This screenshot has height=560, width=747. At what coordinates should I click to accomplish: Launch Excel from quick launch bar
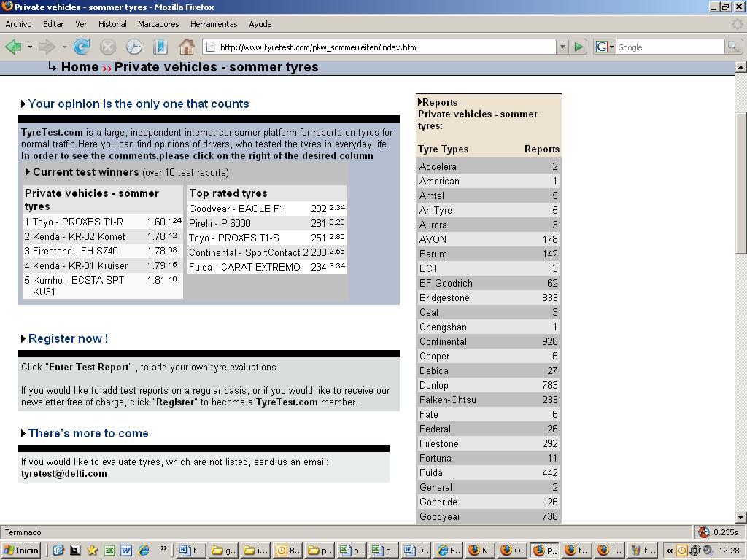pyautogui.click(x=109, y=551)
